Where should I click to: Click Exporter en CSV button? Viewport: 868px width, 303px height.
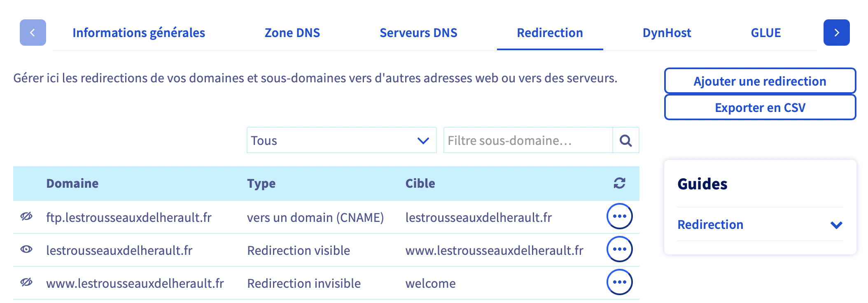pos(760,107)
